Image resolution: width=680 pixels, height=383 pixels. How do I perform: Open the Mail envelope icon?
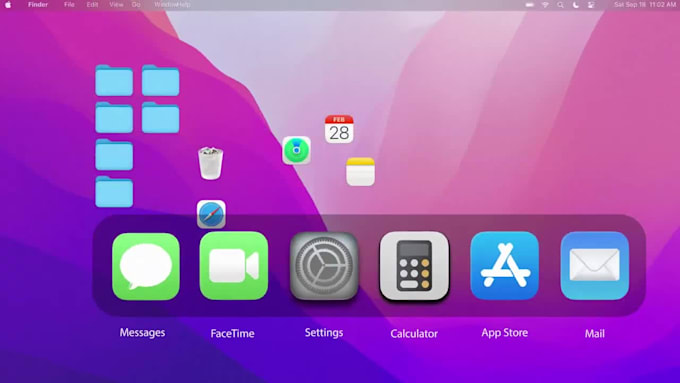coord(595,265)
